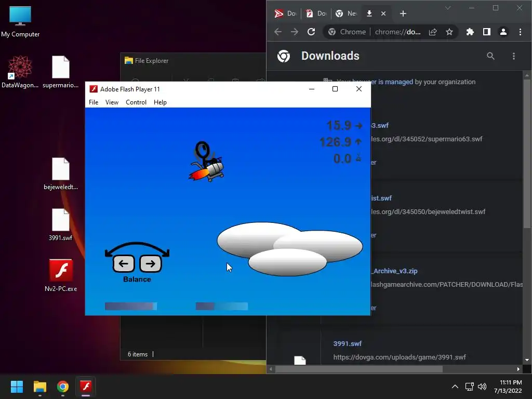Image resolution: width=532 pixels, height=399 pixels.
Task: Switch to the New Tab Chrome tab
Action: (x=346, y=14)
